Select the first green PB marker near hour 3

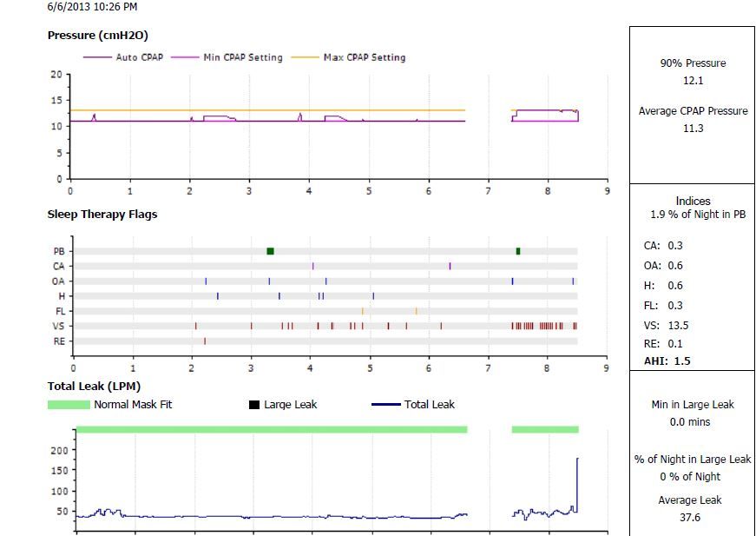tap(270, 251)
